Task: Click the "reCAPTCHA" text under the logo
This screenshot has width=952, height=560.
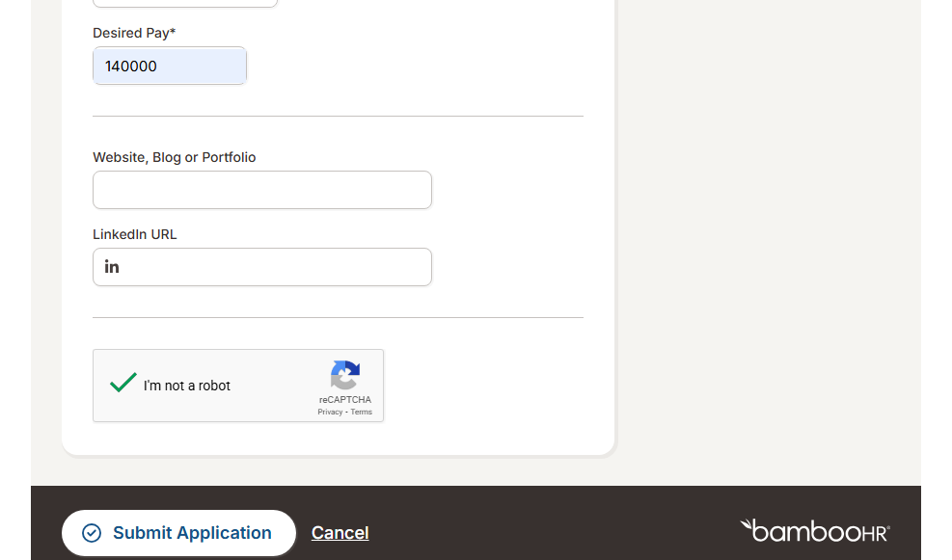Action: point(345,400)
